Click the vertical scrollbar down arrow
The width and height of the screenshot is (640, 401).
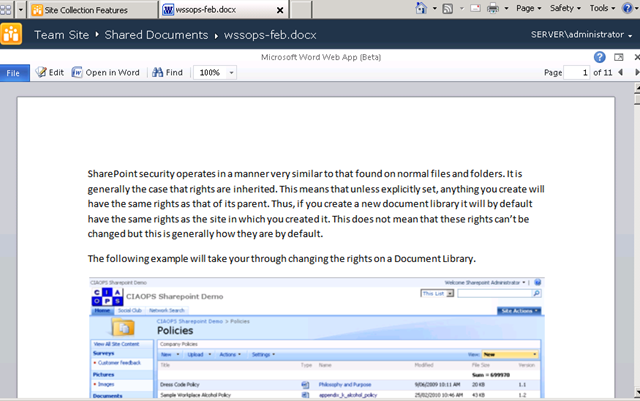(637, 392)
